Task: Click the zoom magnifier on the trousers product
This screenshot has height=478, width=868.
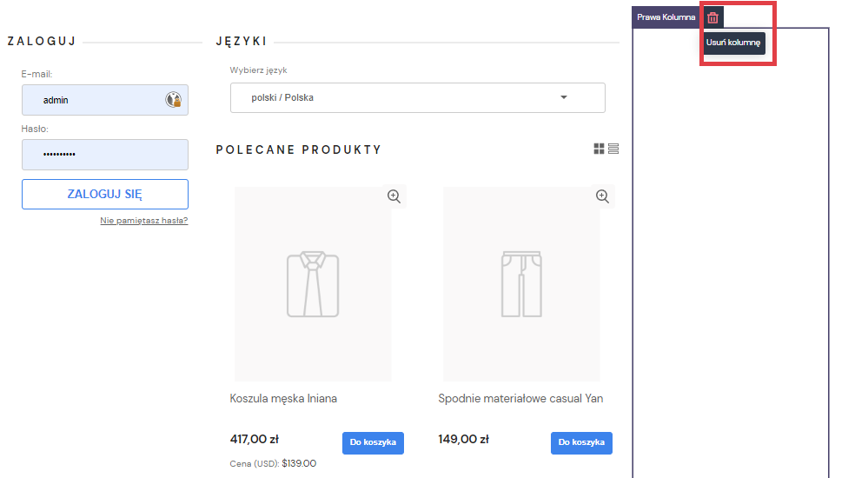Action: click(x=602, y=196)
